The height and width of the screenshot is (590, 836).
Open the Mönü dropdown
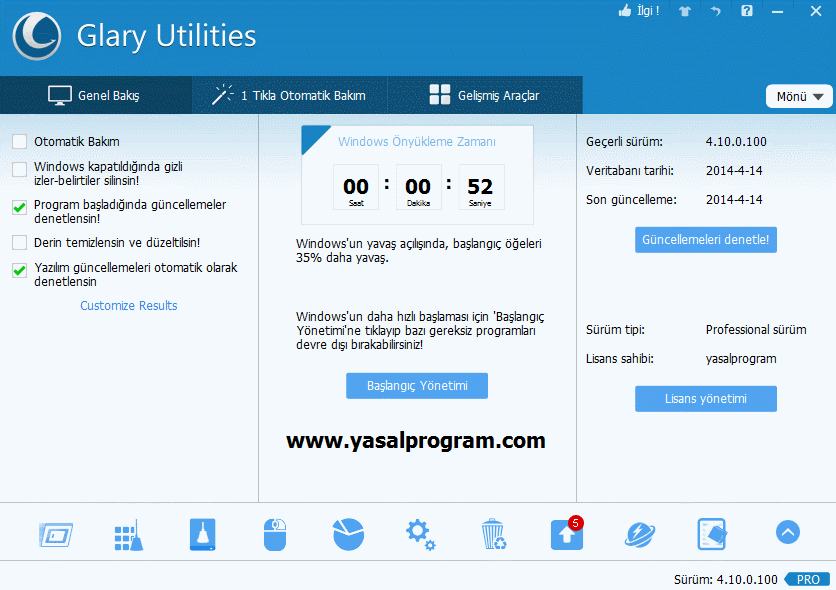click(798, 96)
